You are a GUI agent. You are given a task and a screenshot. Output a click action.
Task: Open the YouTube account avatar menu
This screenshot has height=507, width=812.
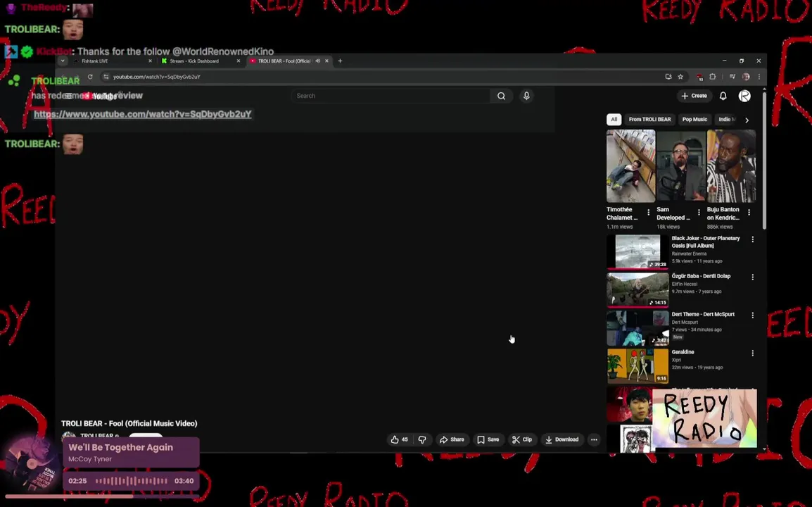point(744,96)
